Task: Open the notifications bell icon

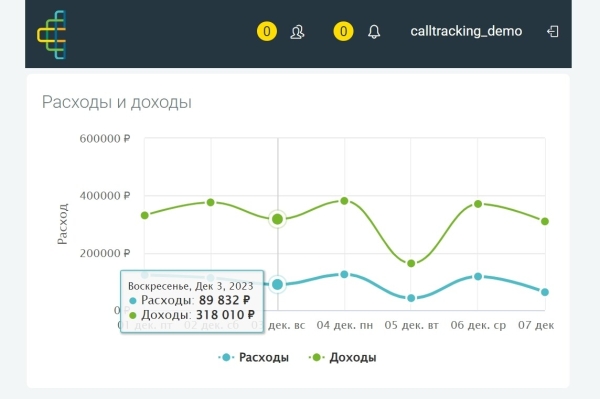Action: (x=374, y=32)
